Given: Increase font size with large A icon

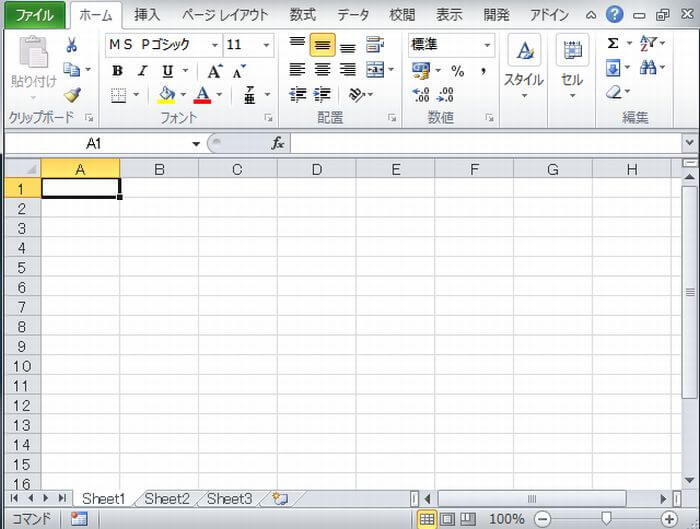Looking at the screenshot, I should coord(215,71).
